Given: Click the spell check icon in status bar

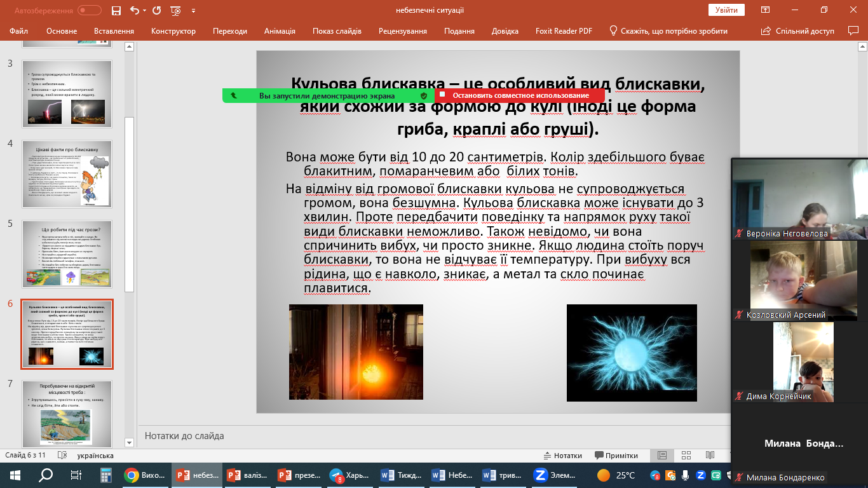Looking at the screenshot, I should [62, 456].
